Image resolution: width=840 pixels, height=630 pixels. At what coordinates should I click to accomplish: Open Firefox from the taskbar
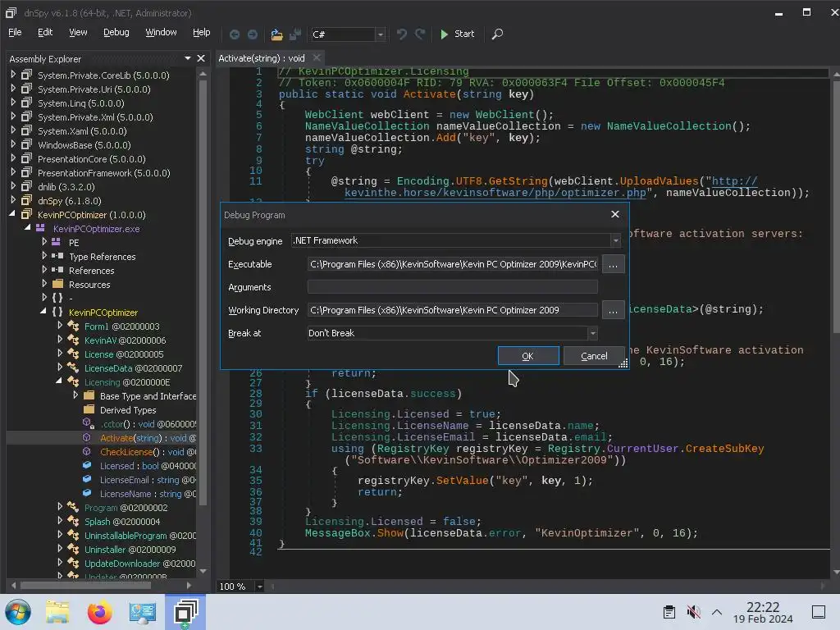point(99,612)
